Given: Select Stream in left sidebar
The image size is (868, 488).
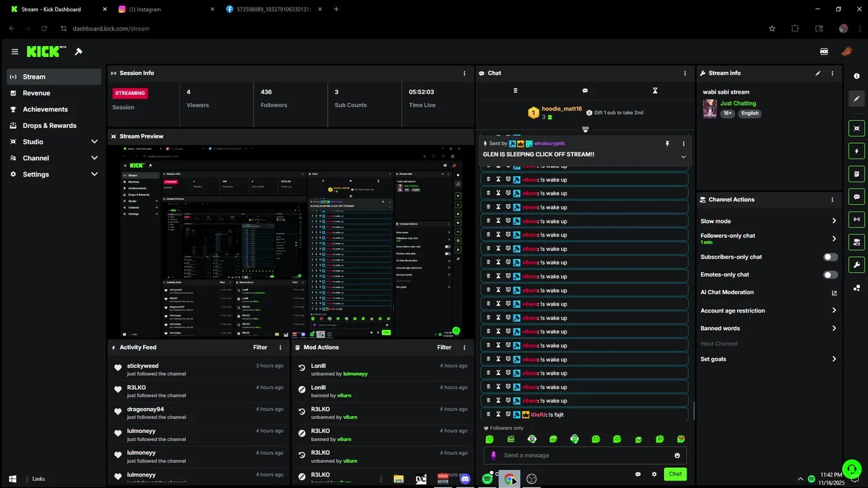Looking at the screenshot, I should 54,77.
